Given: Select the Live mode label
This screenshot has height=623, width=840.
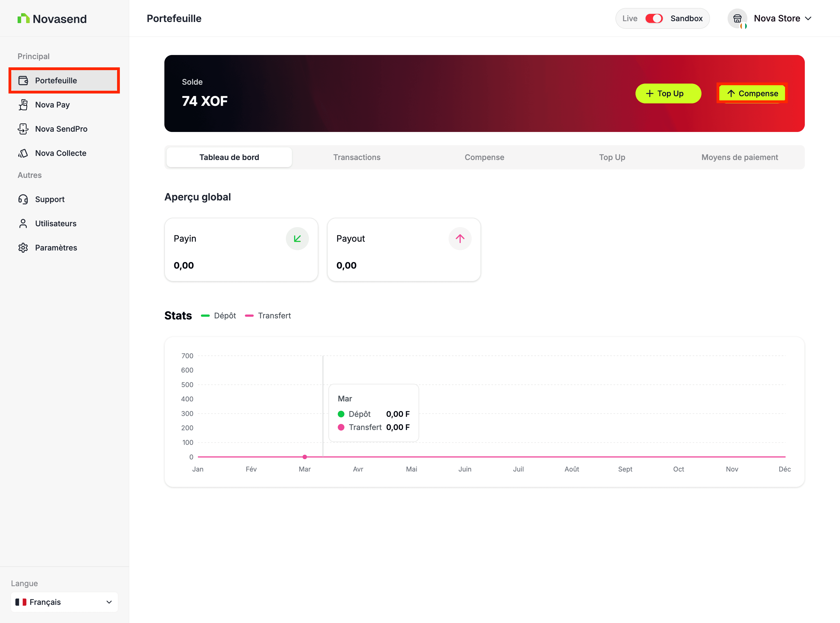Looking at the screenshot, I should click(630, 18).
